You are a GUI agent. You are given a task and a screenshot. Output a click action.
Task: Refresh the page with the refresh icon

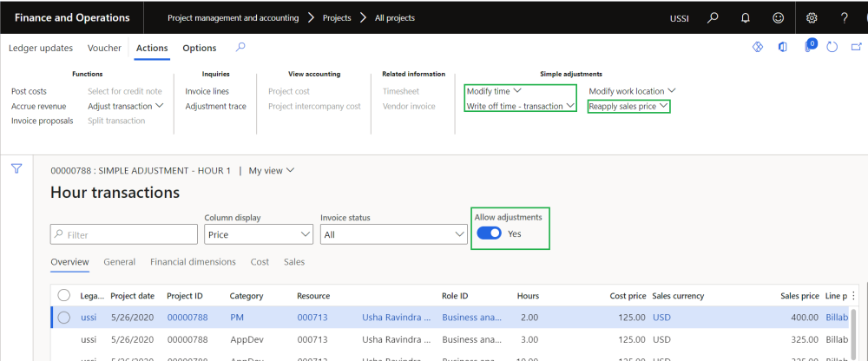(x=832, y=48)
